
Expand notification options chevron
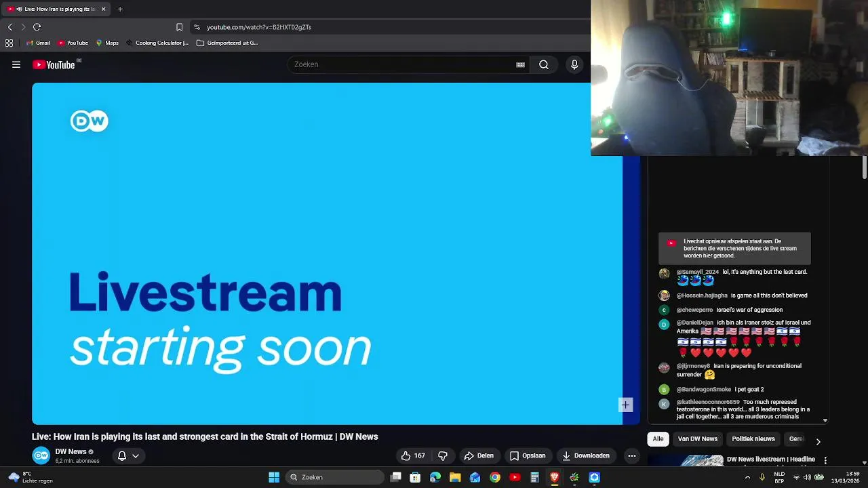(136, 455)
